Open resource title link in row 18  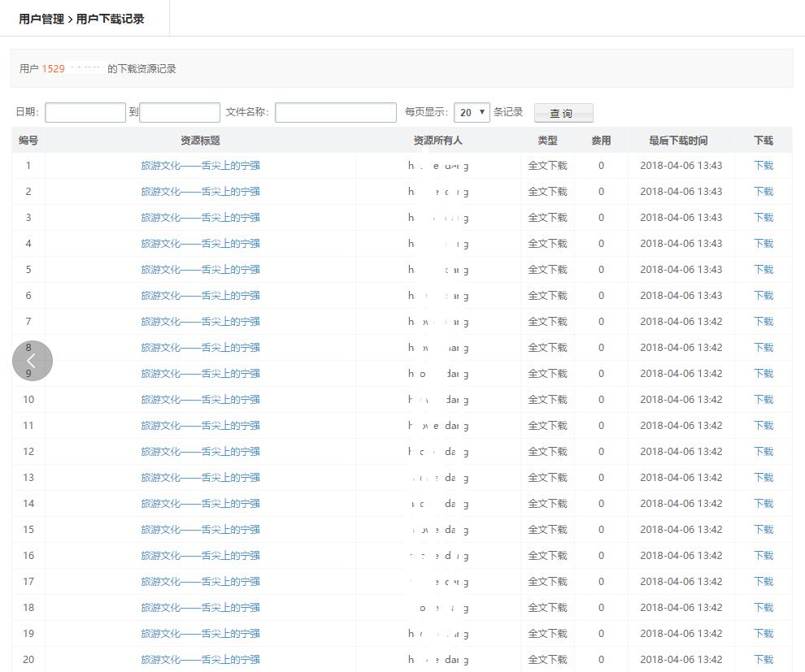tap(200, 608)
